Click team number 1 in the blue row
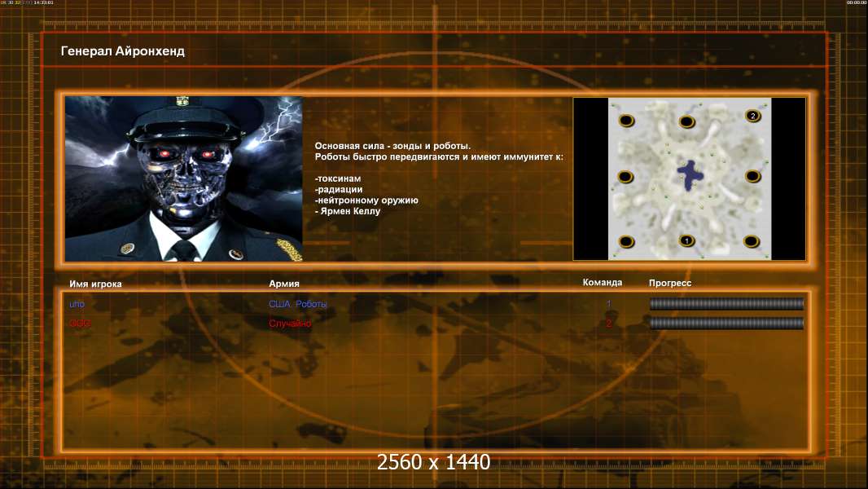 tap(608, 304)
